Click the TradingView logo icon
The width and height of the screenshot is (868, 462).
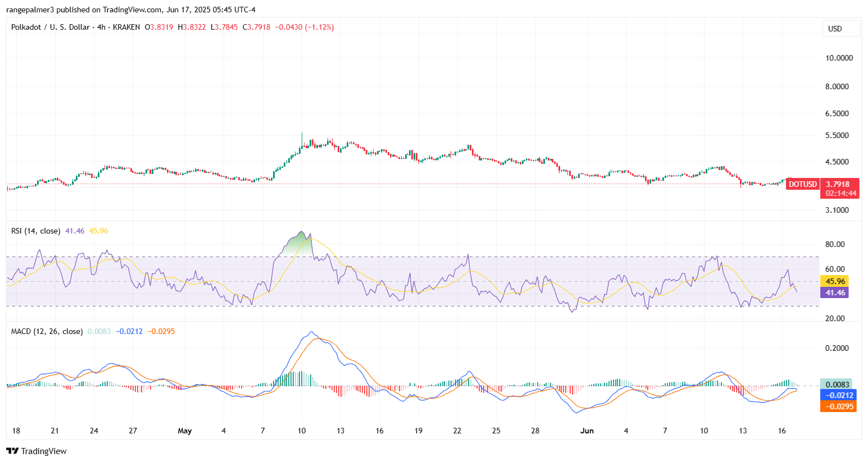(12, 451)
